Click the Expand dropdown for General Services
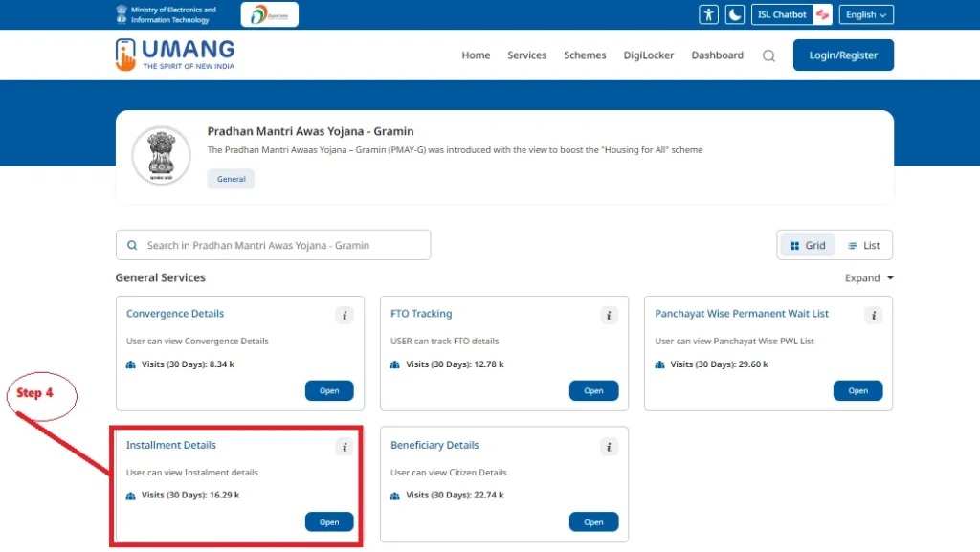Viewport: 980px width, 552px height. [x=869, y=278]
